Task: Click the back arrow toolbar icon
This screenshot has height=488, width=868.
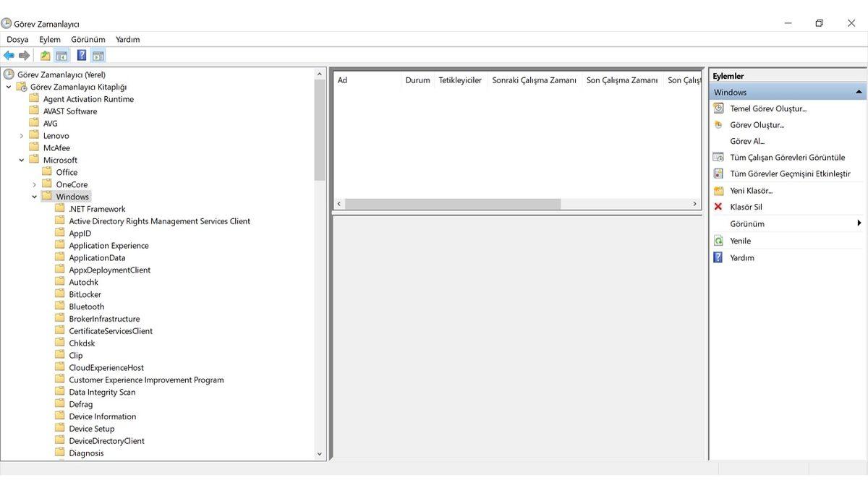Action: point(9,56)
